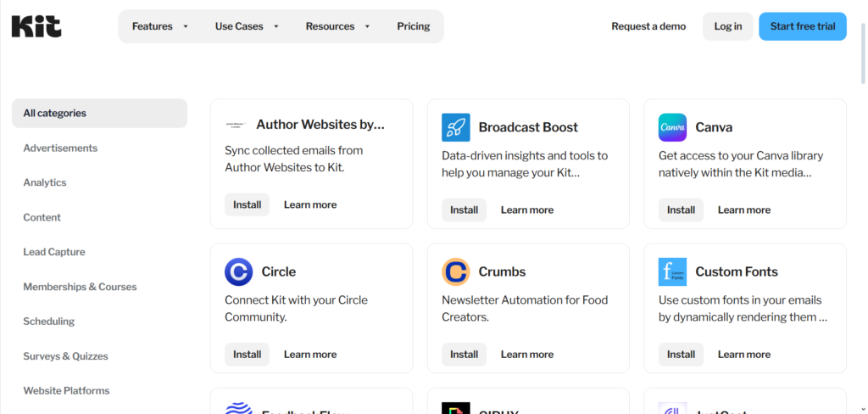Learn more about Author Websites

coord(310,204)
